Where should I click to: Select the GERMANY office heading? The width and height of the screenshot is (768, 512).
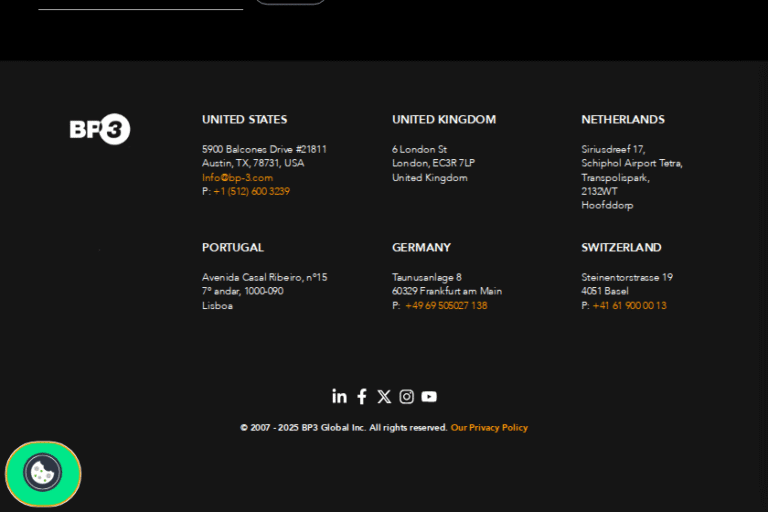421,247
